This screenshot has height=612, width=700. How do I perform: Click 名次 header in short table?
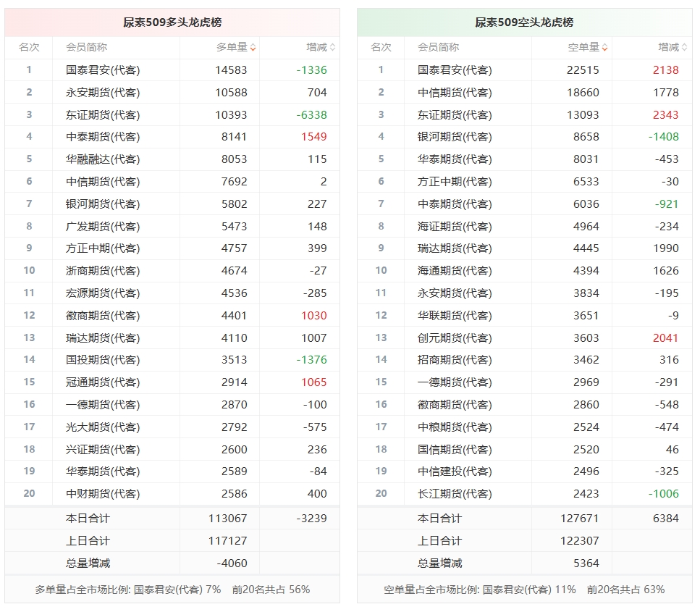coord(381,47)
